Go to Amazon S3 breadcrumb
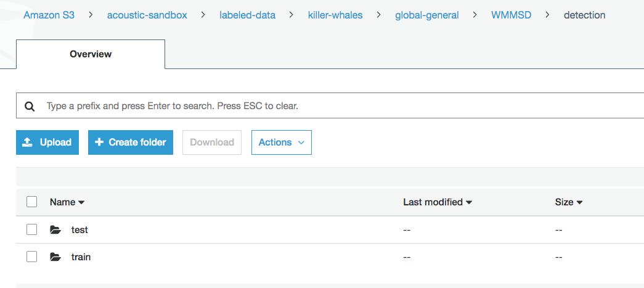The image size is (644, 288). [x=49, y=15]
